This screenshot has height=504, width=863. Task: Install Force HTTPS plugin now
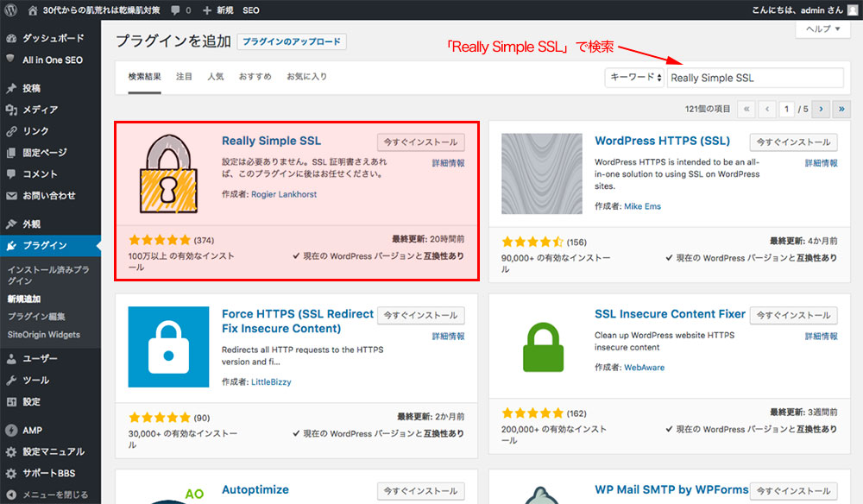(x=421, y=315)
